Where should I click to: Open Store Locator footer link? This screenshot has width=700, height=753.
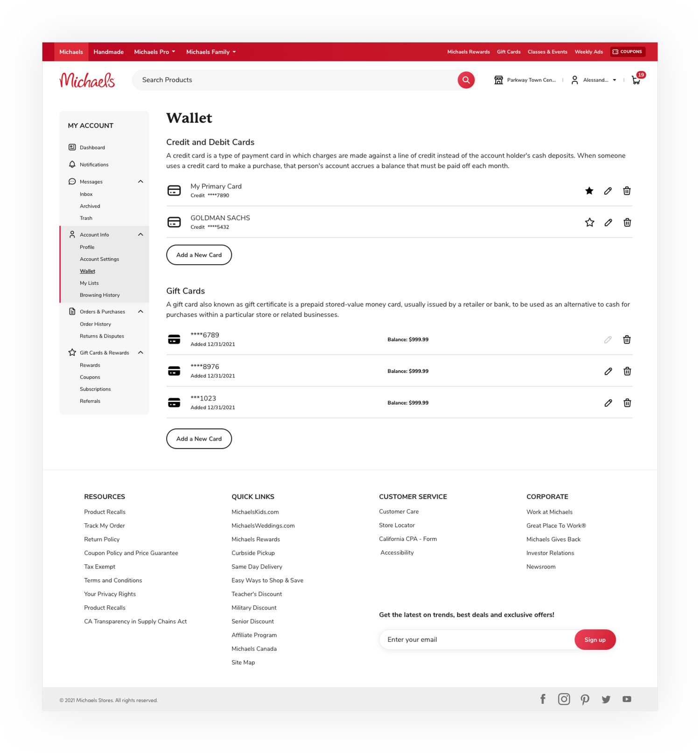[x=397, y=525]
